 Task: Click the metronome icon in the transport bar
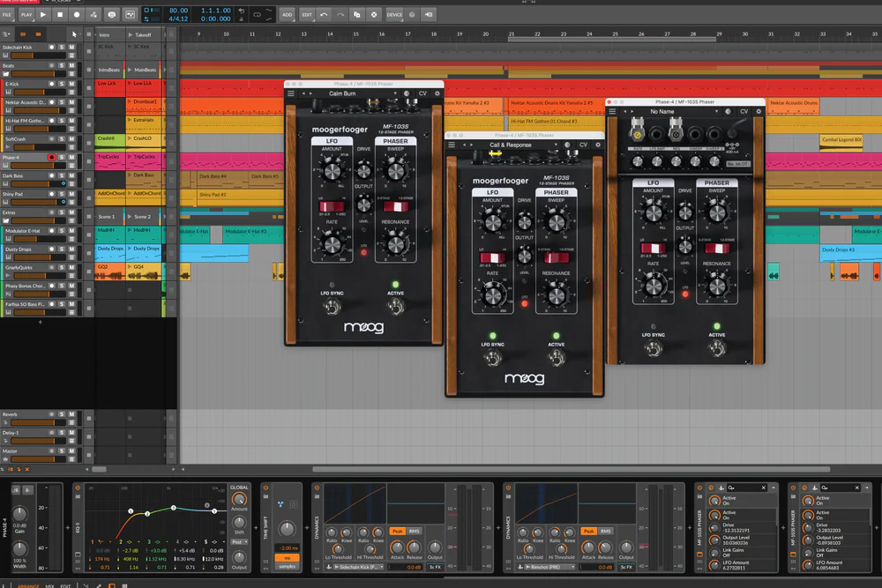pyautogui.click(x=112, y=14)
